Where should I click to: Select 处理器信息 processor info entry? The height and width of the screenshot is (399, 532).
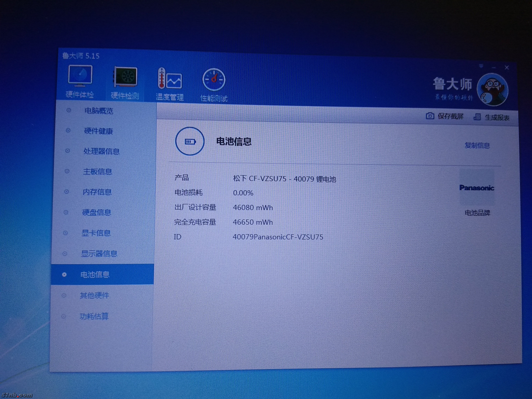101,151
